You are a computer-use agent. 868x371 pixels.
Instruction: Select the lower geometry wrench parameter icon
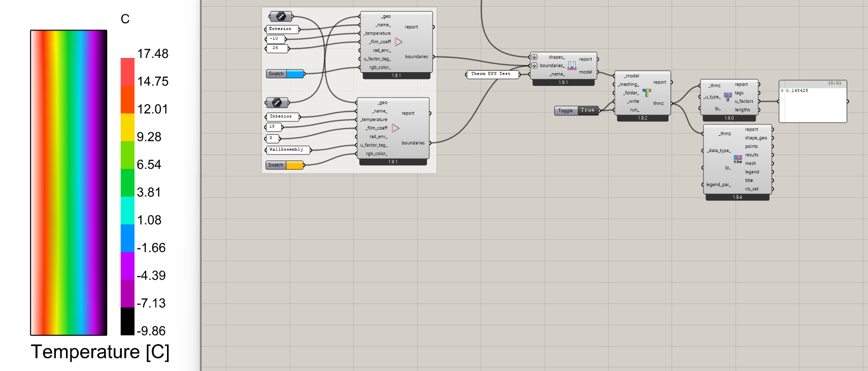(277, 103)
